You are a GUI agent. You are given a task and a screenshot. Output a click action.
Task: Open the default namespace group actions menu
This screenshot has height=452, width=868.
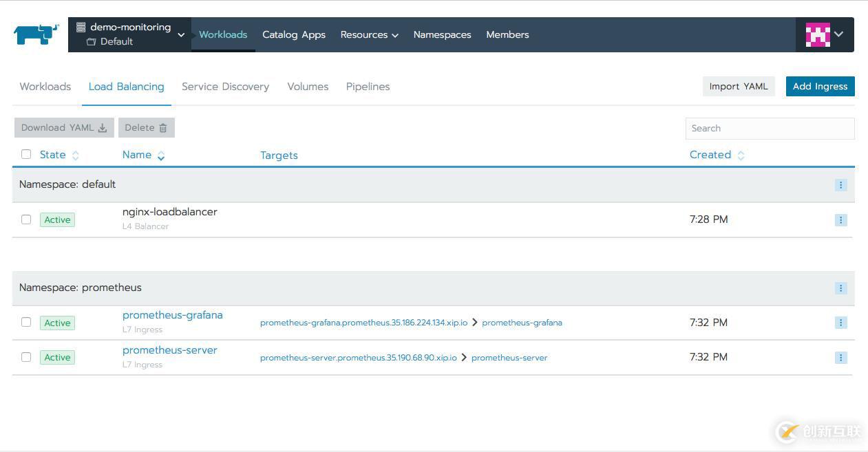click(840, 185)
